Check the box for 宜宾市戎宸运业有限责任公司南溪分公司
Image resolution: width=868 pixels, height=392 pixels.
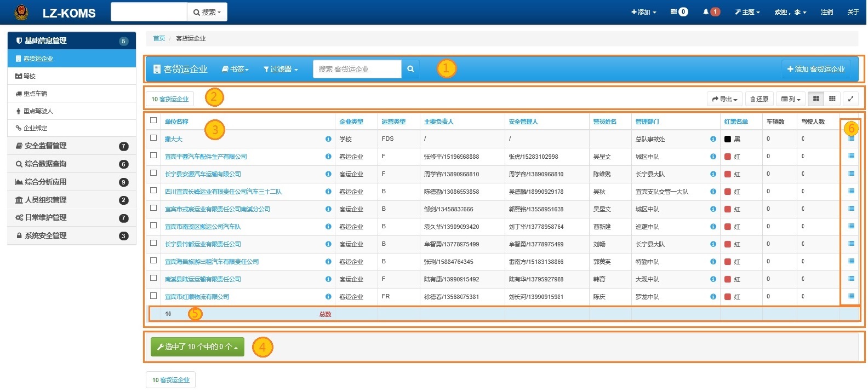point(153,208)
